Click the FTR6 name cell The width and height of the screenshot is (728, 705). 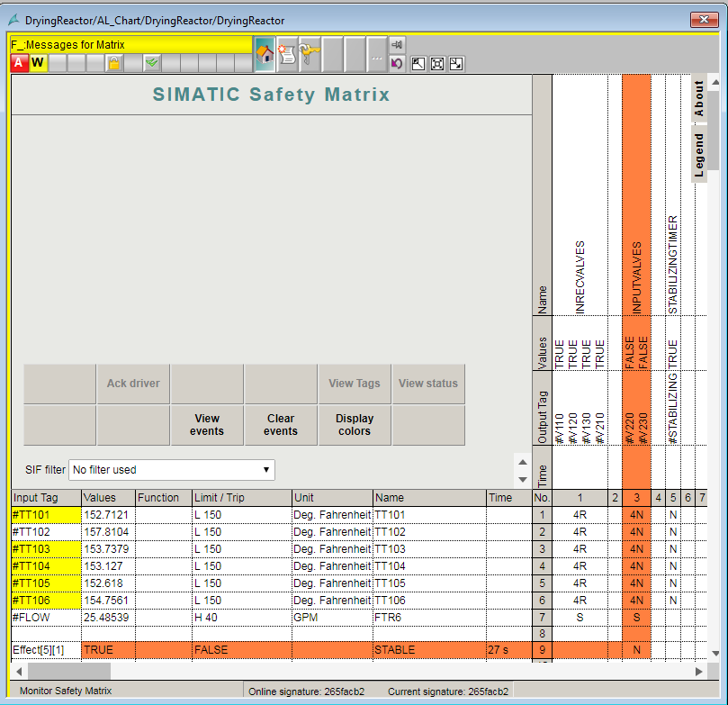(429, 618)
